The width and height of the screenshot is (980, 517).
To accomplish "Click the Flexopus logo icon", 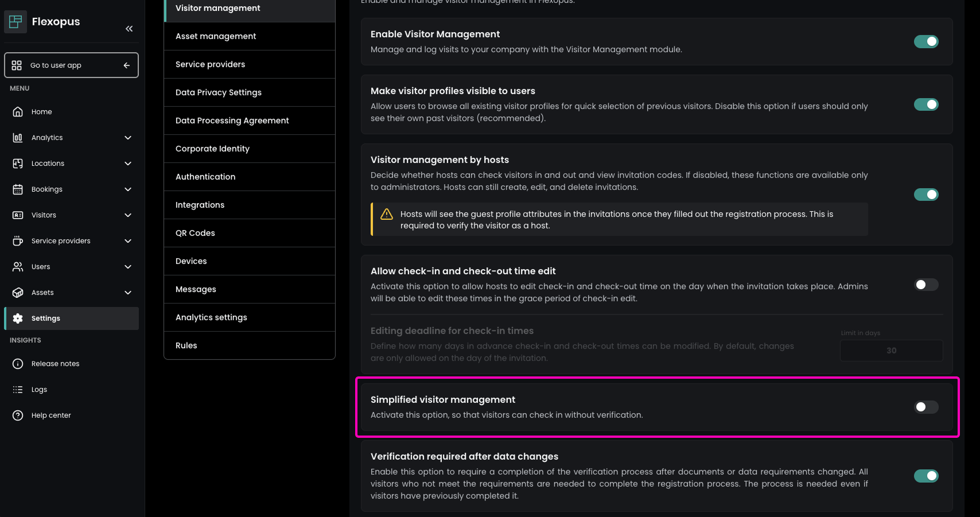I will [15, 22].
